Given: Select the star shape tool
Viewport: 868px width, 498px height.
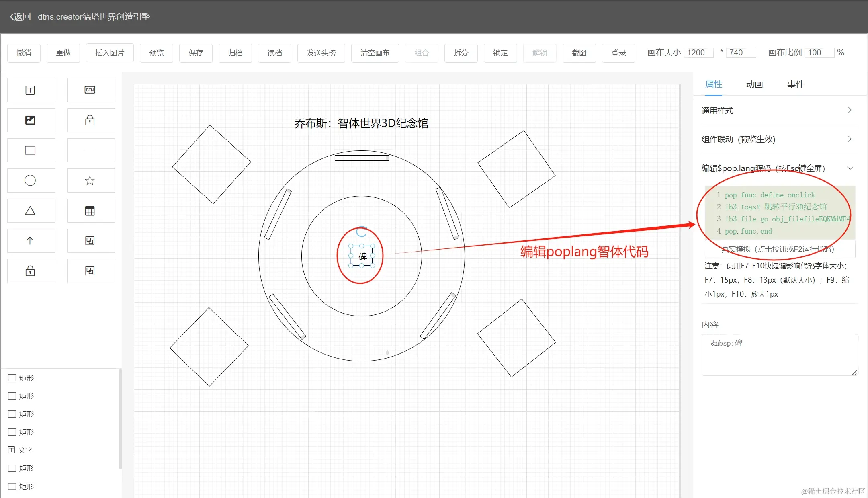Looking at the screenshot, I should coord(90,180).
